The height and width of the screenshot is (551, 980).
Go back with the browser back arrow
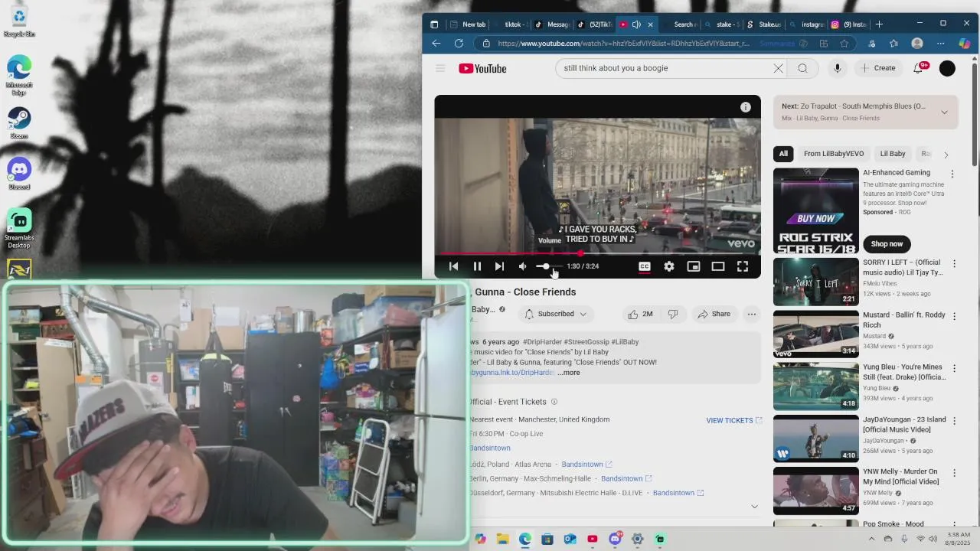click(436, 44)
